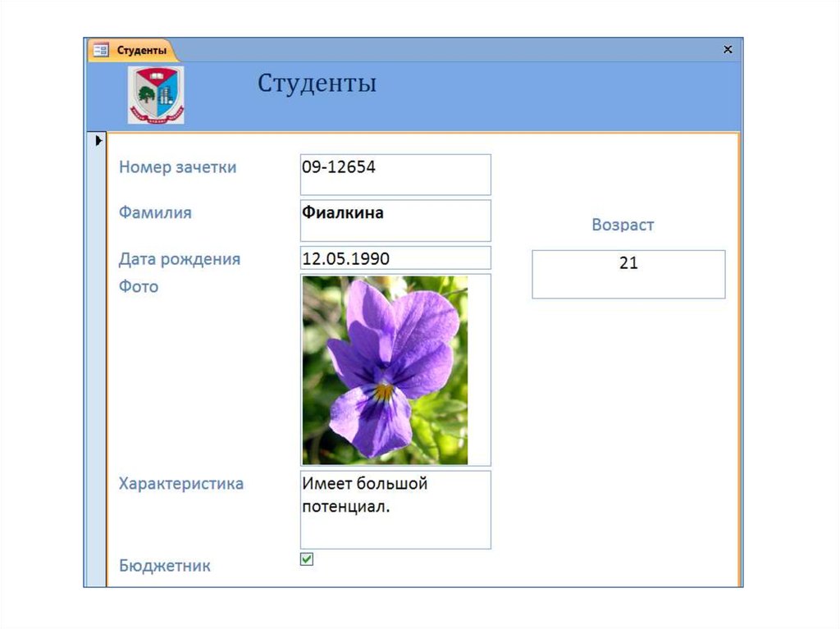Viewport: 840px width, 629px height.
Task: Select the date field showing 12.05.1990
Action: click(395, 258)
